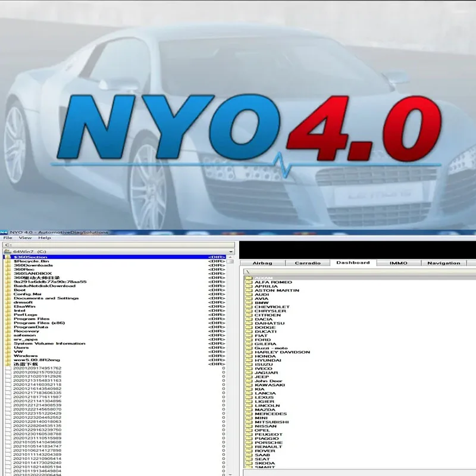Open the 64Win7 (C:) drive dropdown
Screen dimensions: 476x476
pos(231,252)
